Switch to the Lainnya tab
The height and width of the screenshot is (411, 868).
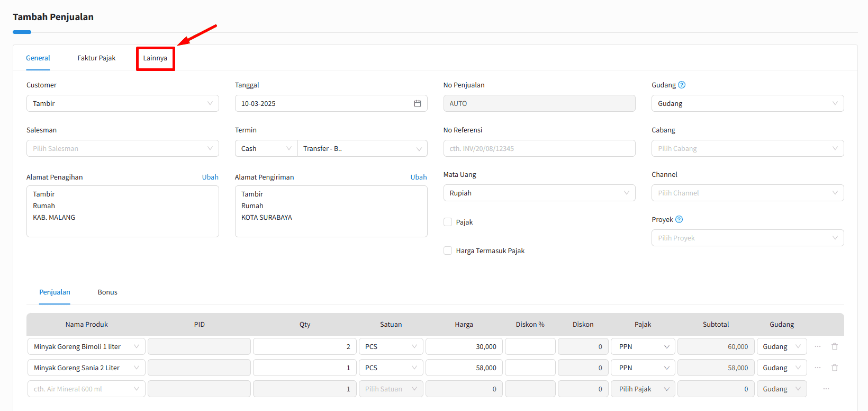pyautogui.click(x=155, y=58)
